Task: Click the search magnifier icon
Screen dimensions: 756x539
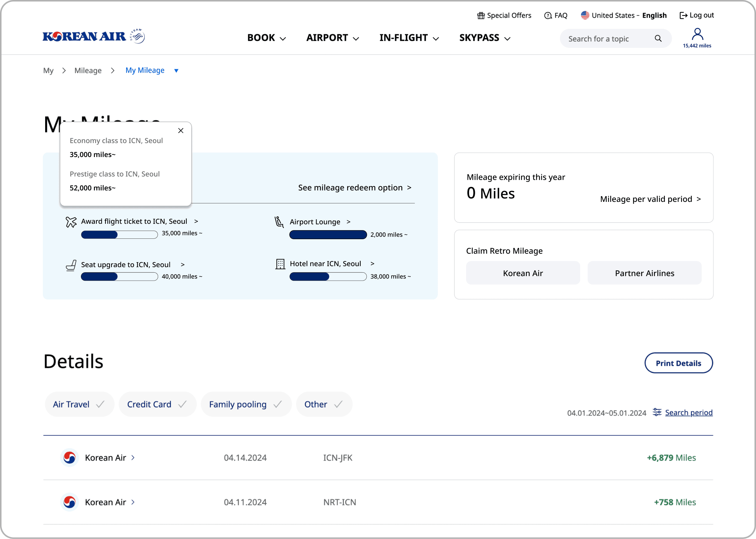Action: coord(658,38)
